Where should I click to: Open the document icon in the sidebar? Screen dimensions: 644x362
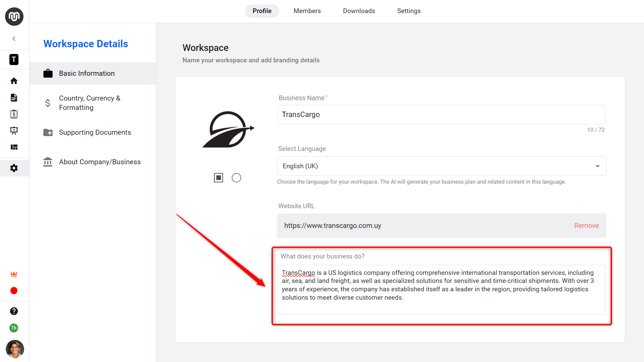pyautogui.click(x=14, y=98)
